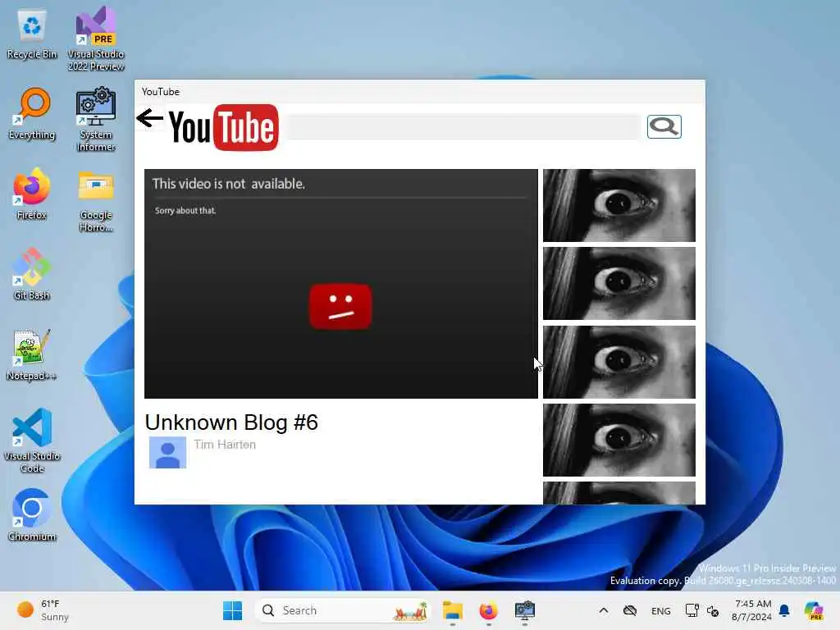Click the 'This video is not available.' message
Viewport: 840px width, 630px height.
(x=229, y=184)
